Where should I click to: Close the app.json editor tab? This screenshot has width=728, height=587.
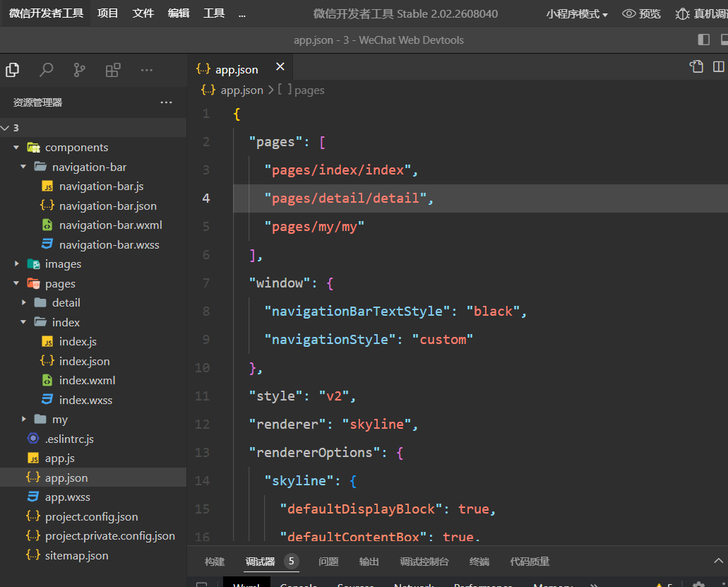click(280, 67)
